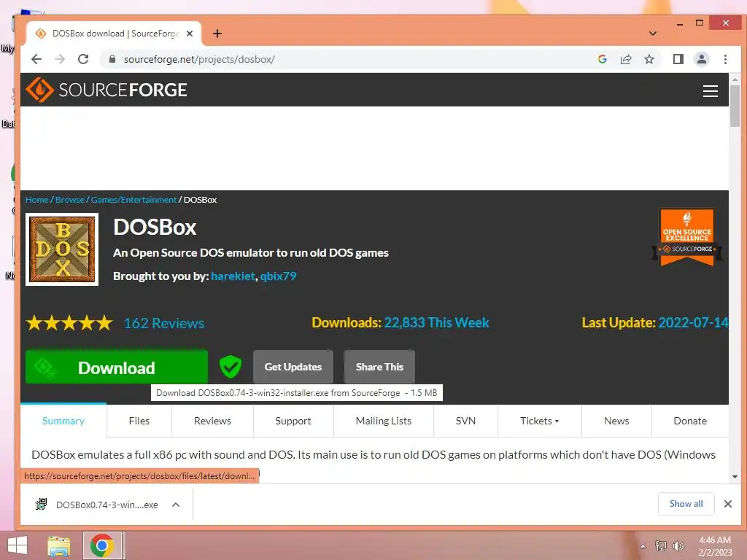Open harekiet's profile link
The width and height of the screenshot is (747, 560).
(233, 276)
